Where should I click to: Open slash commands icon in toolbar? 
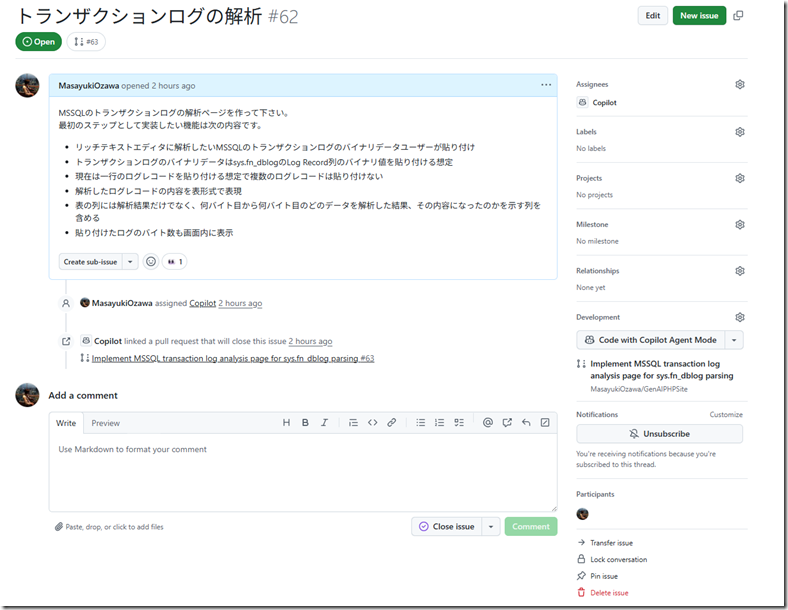(x=545, y=423)
